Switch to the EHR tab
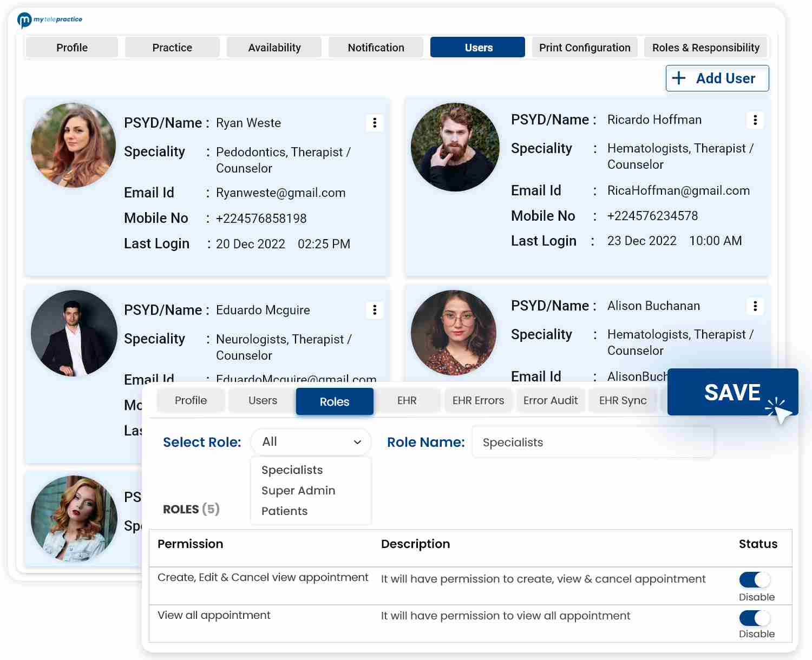Image resolution: width=812 pixels, height=660 pixels. [407, 400]
